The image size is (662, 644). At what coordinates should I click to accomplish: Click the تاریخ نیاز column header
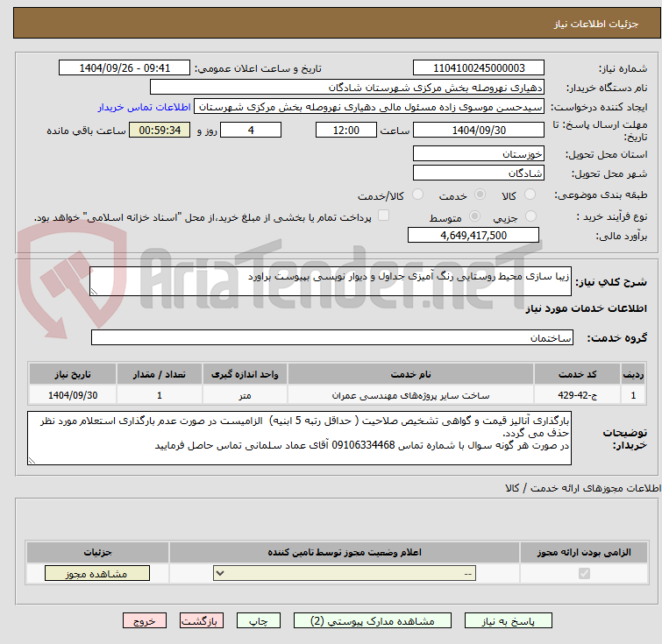tap(73, 374)
